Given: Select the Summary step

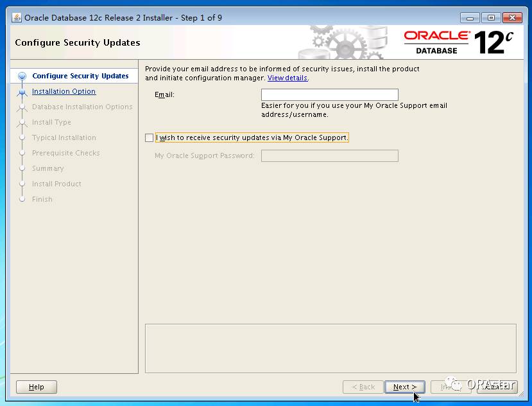Looking at the screenshot, I should pyautogui.click(x=48, y=168).
